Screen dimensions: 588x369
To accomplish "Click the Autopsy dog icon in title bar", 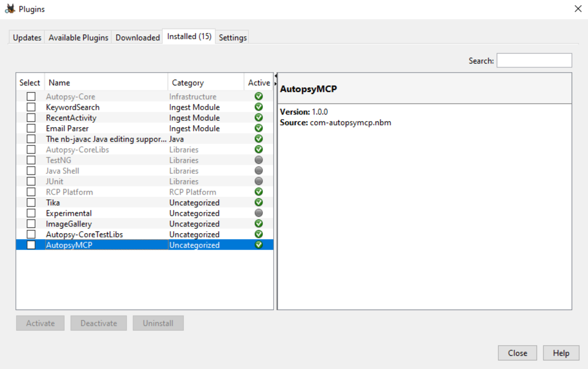I will [10, 8].
